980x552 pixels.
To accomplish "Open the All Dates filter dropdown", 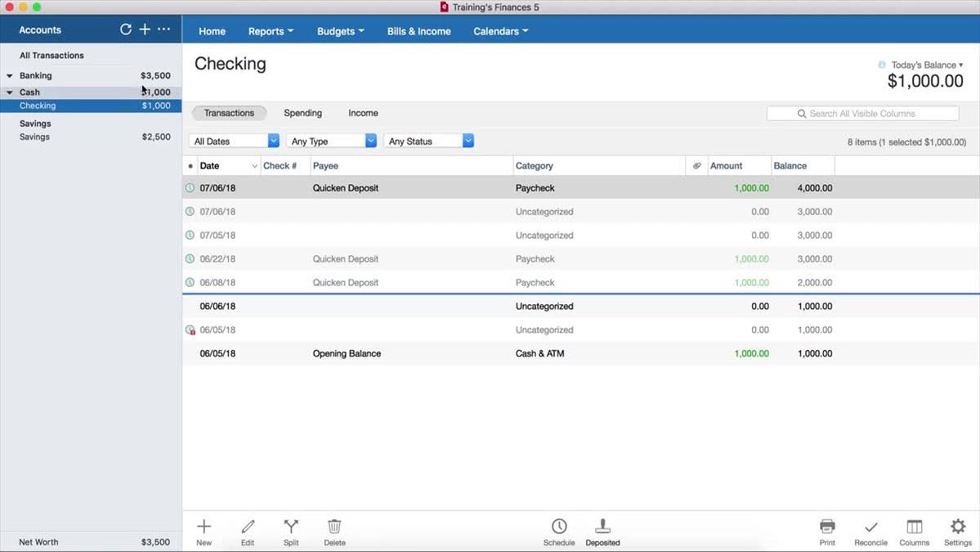I will [x=235, y=141].
